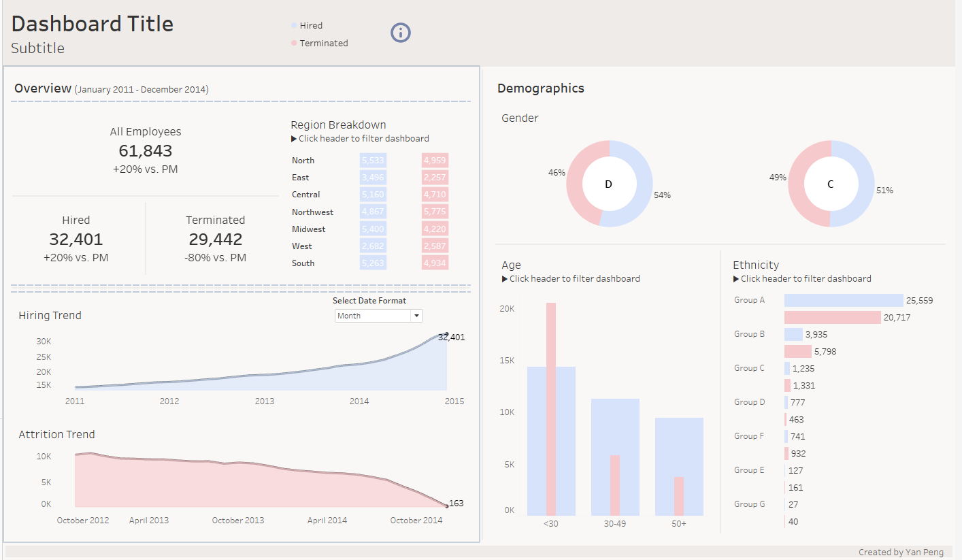Viewport: 962px width, 560px height.
Task: Select the <30 age group label
Action: pyautogui.click(x=551, y=524)
